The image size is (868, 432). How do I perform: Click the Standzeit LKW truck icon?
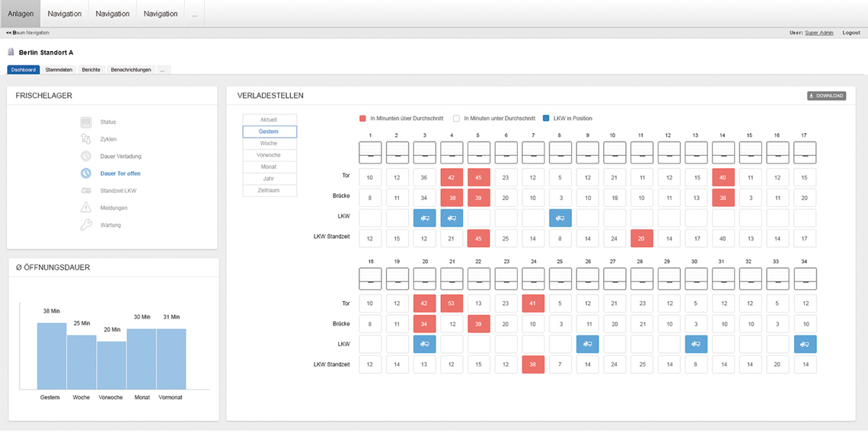[x=86, y=191]
